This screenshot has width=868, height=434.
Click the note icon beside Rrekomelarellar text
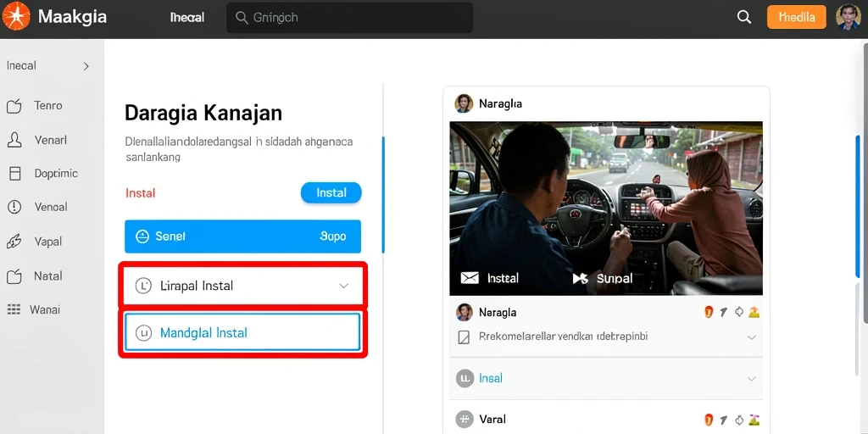click(x=464, y=337)
